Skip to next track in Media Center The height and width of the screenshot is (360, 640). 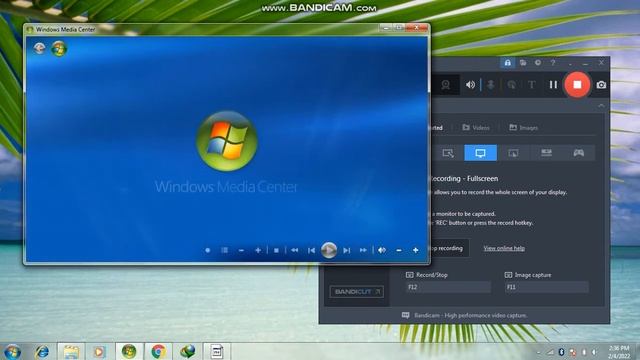347,250
